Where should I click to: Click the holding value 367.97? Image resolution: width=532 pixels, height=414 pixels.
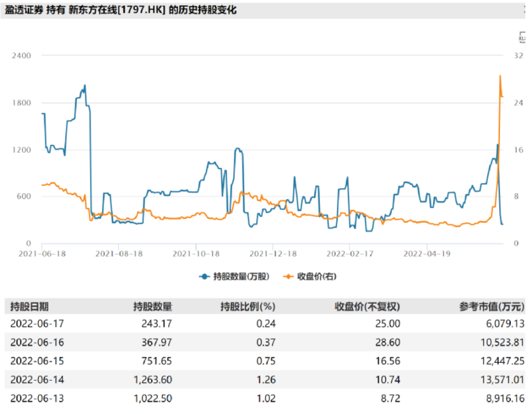[x=157, y=342]
